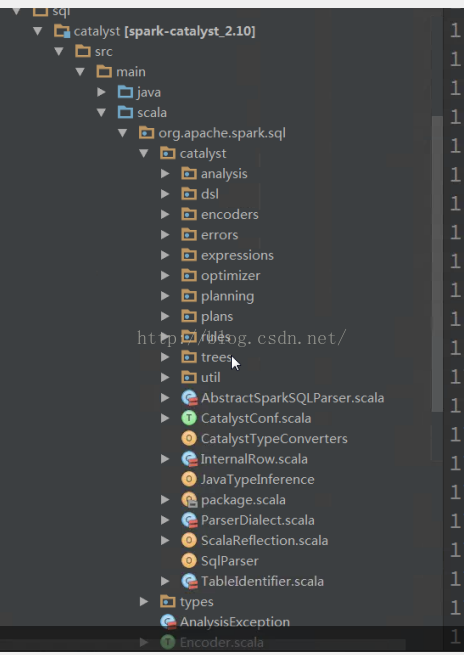Click the ParserDialect.scala class icon
Screen dimensions: 464x655
point(189,520)
